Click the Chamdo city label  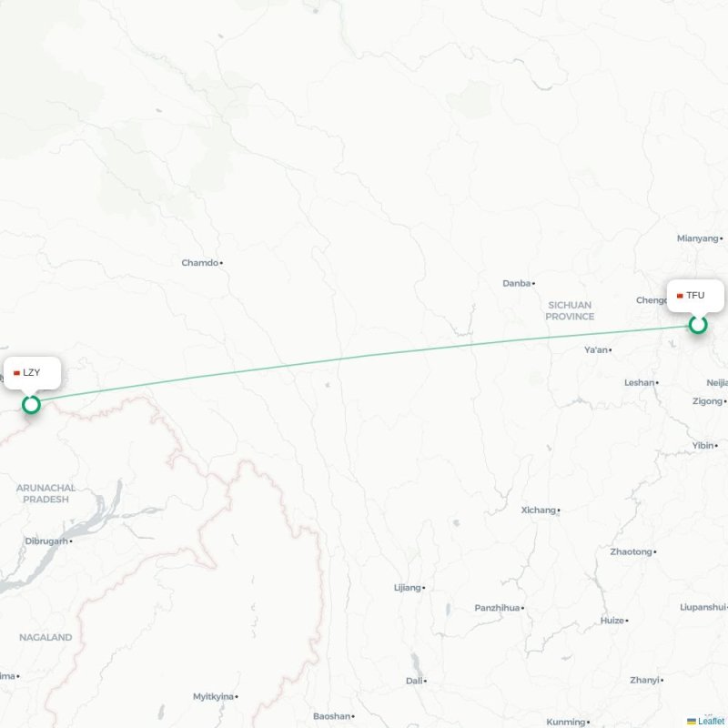[x=199, y=263]
